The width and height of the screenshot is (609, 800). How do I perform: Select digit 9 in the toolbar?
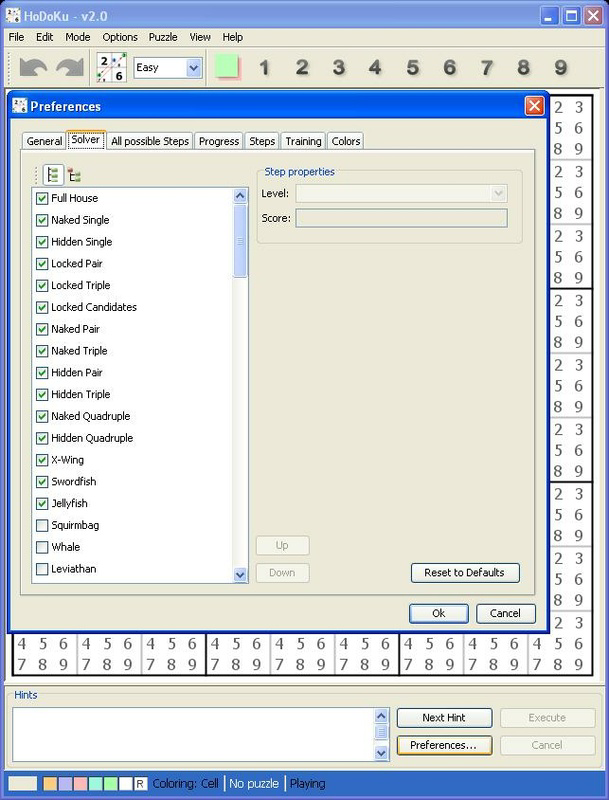561,67
